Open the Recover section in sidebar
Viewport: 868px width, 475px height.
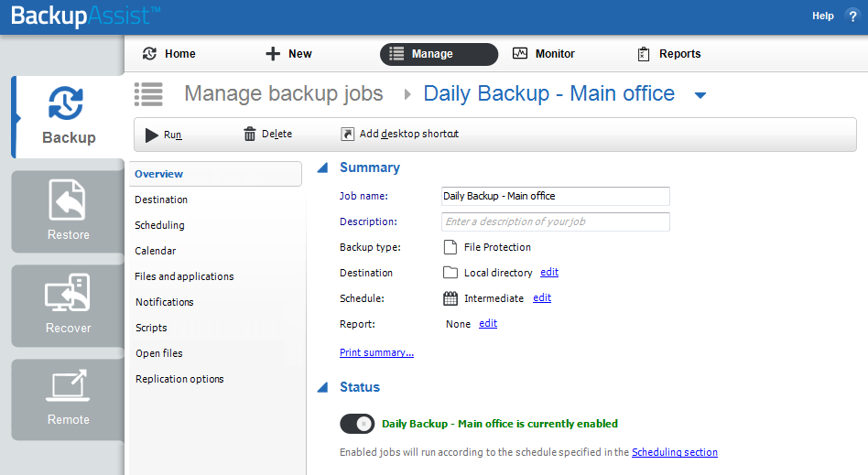68,306
